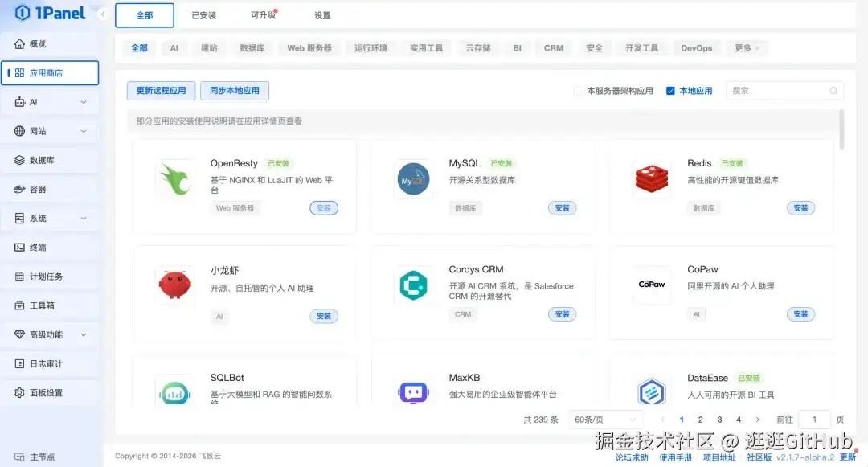Viewport: 868px width, 467px height.
Task: Expand the 系统 sidebar submenu
Action: (x=84, y=218)
